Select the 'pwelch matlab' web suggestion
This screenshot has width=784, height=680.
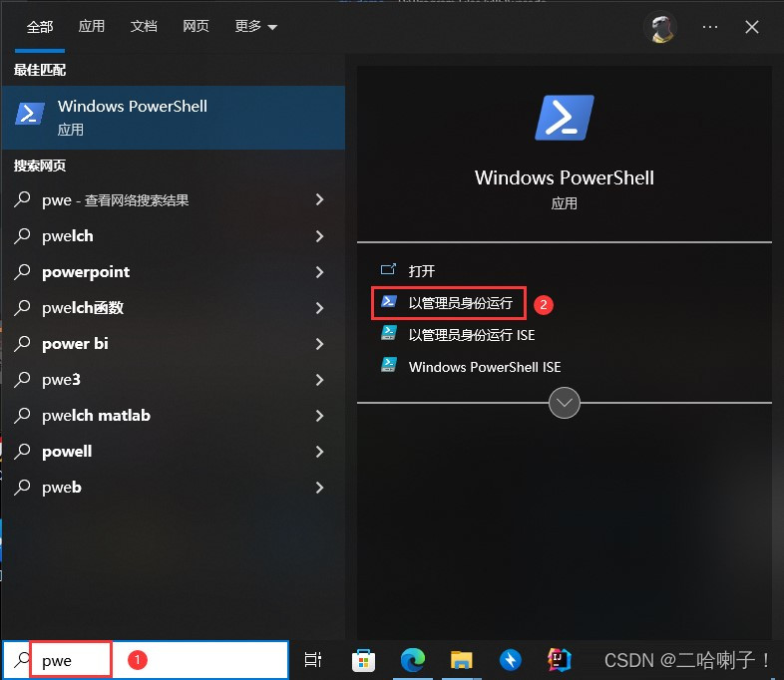pyautogui.click(x=173, y=416)
